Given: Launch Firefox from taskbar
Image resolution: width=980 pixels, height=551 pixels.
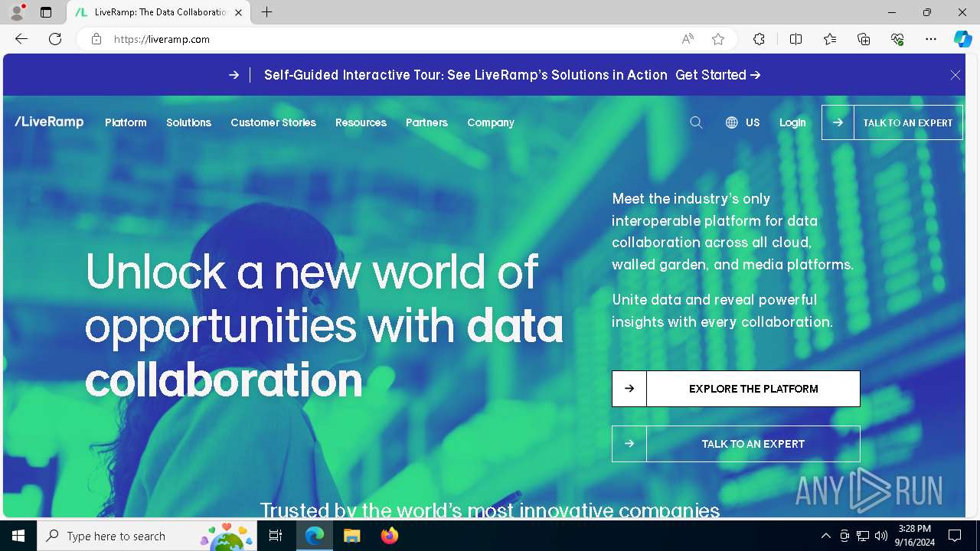Looking at the screenshot, I should [390, 536].
